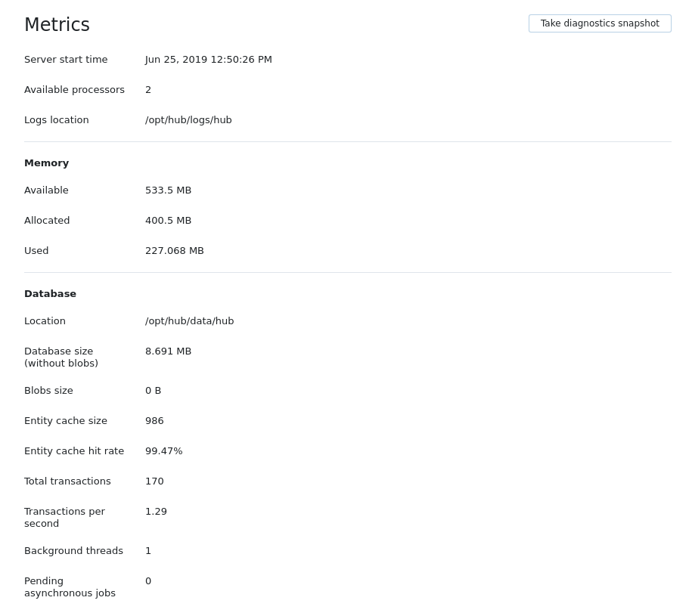
Task: Select the Allocated memory value 400.5 MB
Action: point(168,220)
